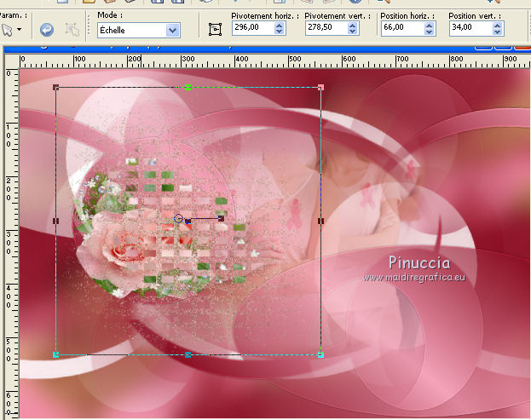Open the Mode combo box showing Échelle
531x420 pixels.
tap(139, 30)
